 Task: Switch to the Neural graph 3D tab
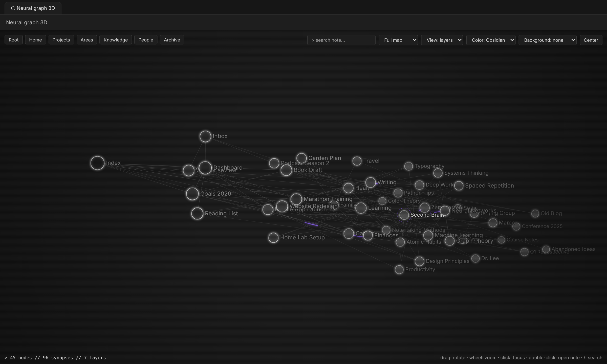[33, 8]
